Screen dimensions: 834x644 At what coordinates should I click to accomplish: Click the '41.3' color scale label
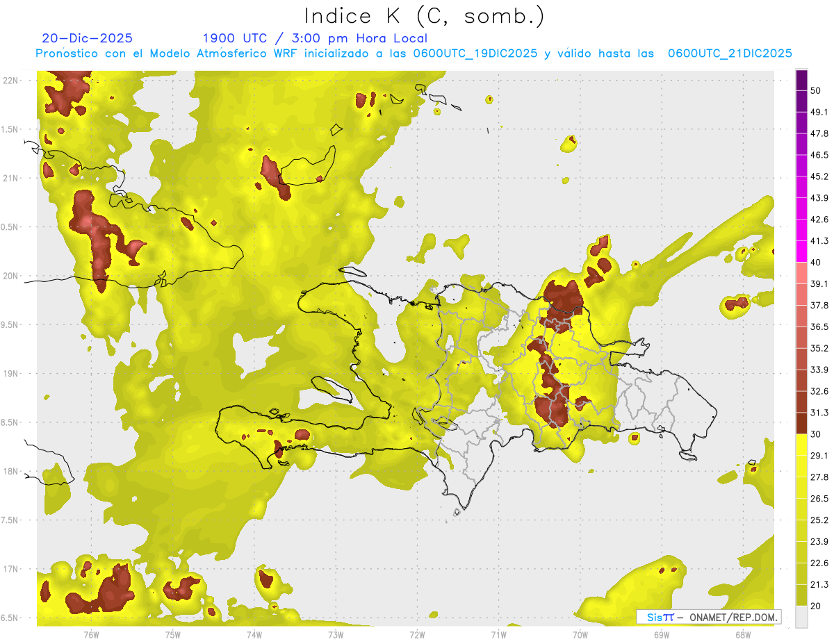819,241
